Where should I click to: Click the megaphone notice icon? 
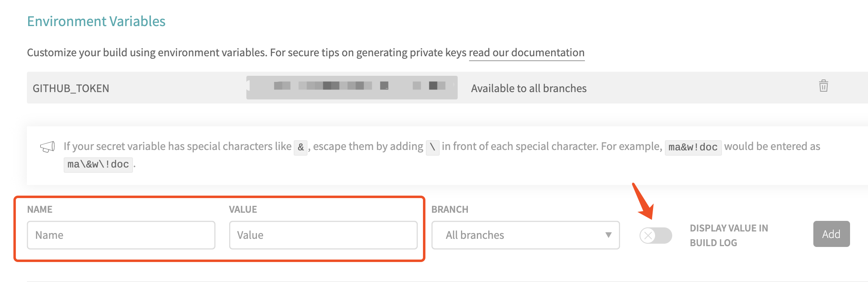coord(47,147)
